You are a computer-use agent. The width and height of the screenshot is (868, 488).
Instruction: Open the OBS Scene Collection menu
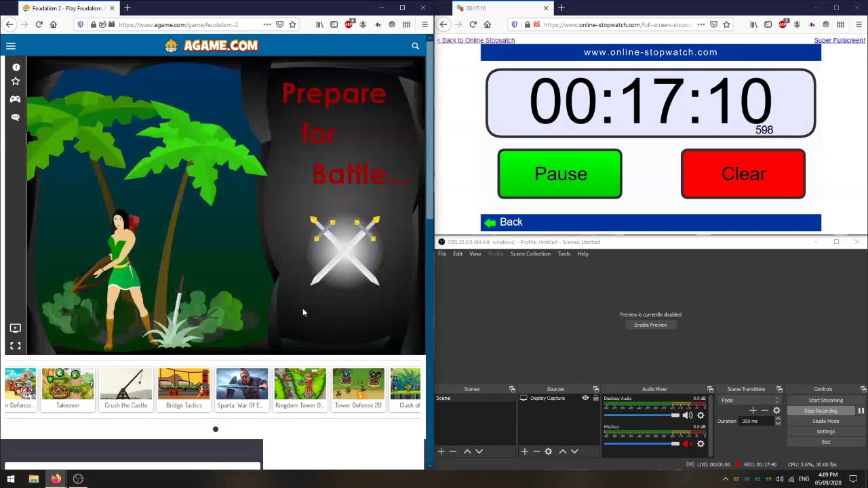click(x=530, y=253)
